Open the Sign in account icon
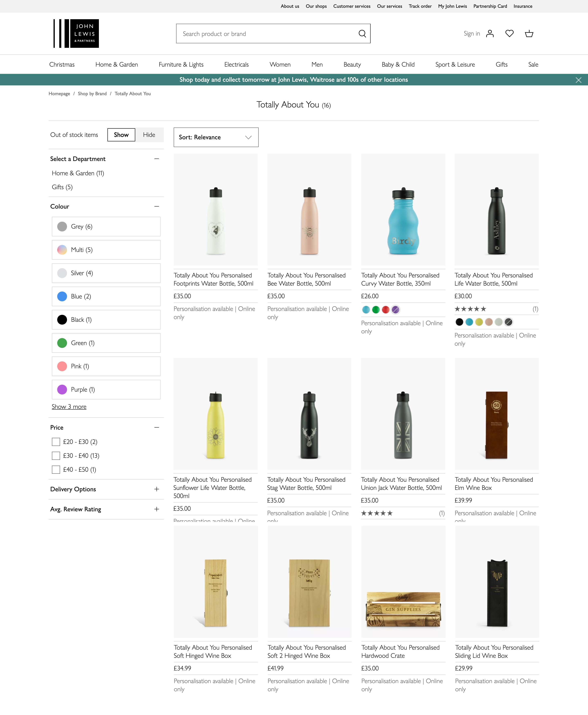 coord(490,34)
